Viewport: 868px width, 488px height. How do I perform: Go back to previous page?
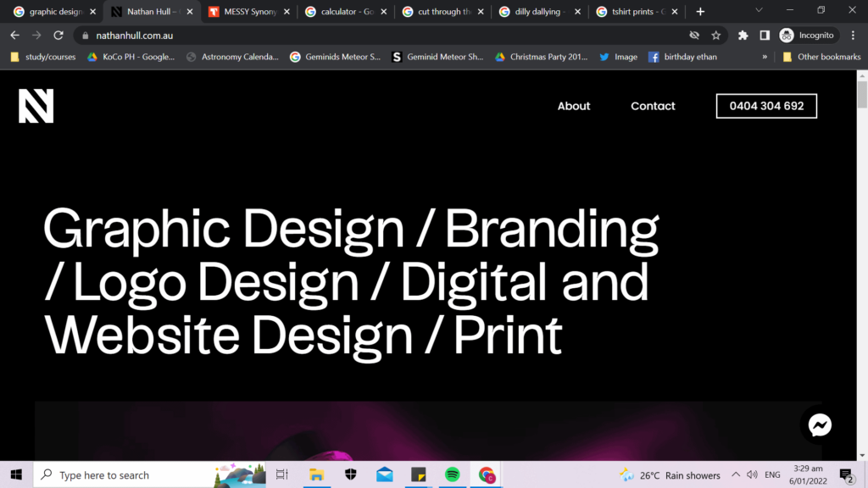pyautogui.click(x=14, y=36)
